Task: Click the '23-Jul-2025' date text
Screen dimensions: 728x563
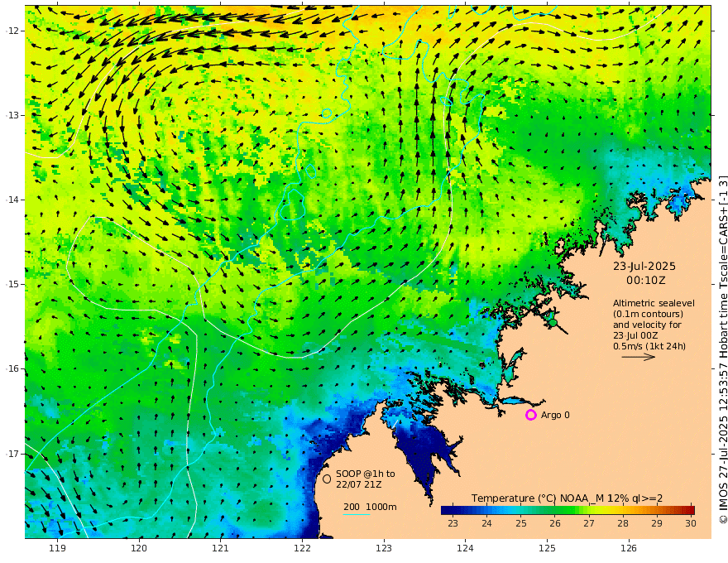Action: coord(644,266)
